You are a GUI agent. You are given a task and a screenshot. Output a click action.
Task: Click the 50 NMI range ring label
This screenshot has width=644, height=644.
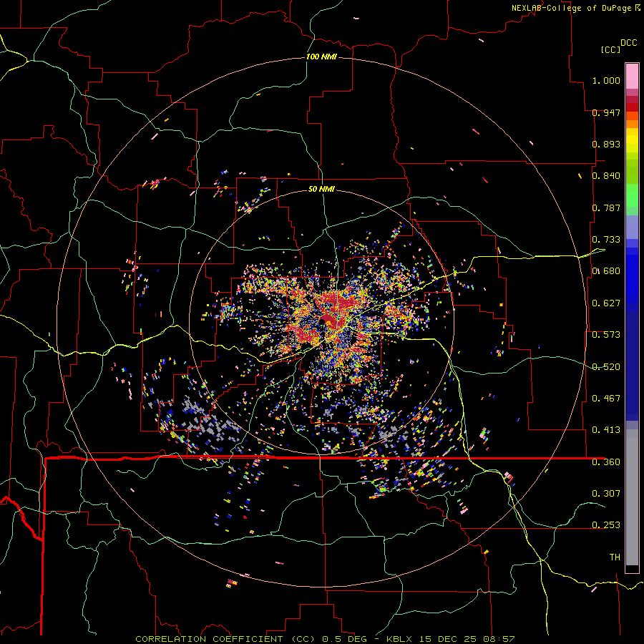click(321, 189)
